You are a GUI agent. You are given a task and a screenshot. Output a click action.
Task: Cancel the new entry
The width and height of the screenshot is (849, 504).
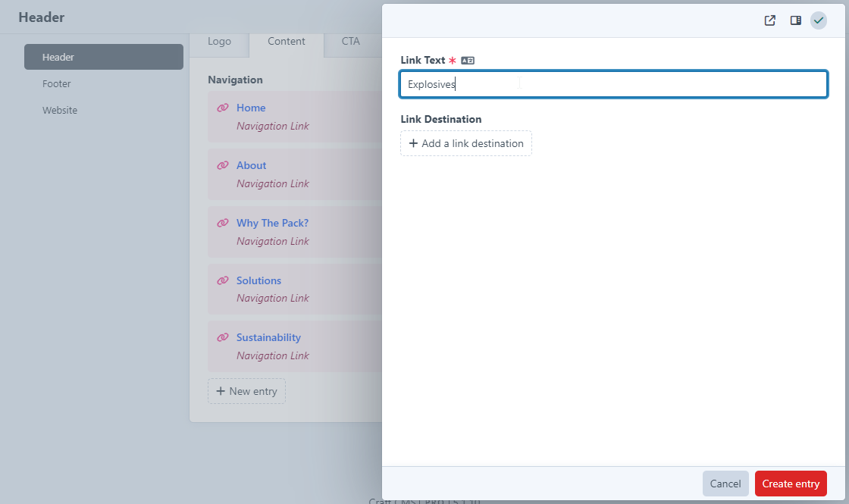tap(725, 484)
